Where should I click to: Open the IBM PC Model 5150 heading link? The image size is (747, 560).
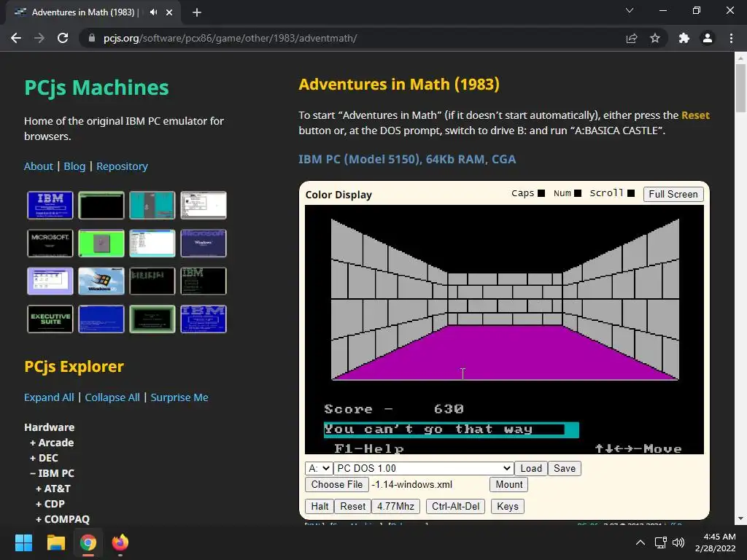[407, 159]
